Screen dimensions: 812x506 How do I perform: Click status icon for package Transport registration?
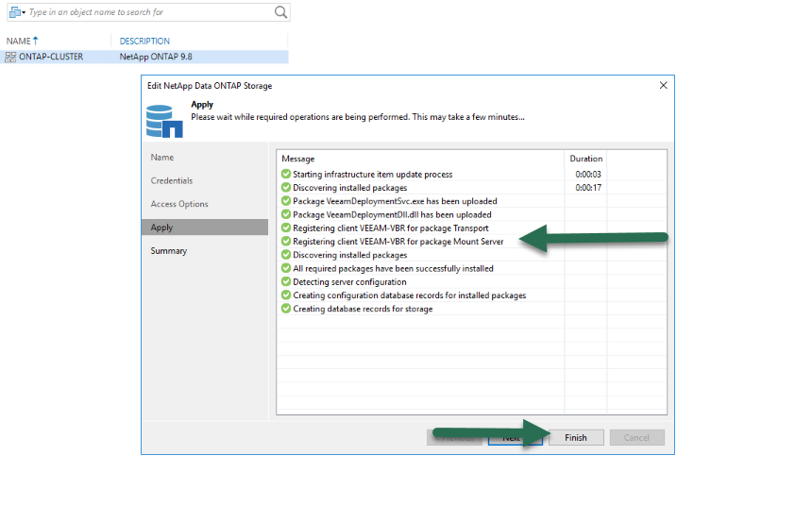click(x=286, y=228)
